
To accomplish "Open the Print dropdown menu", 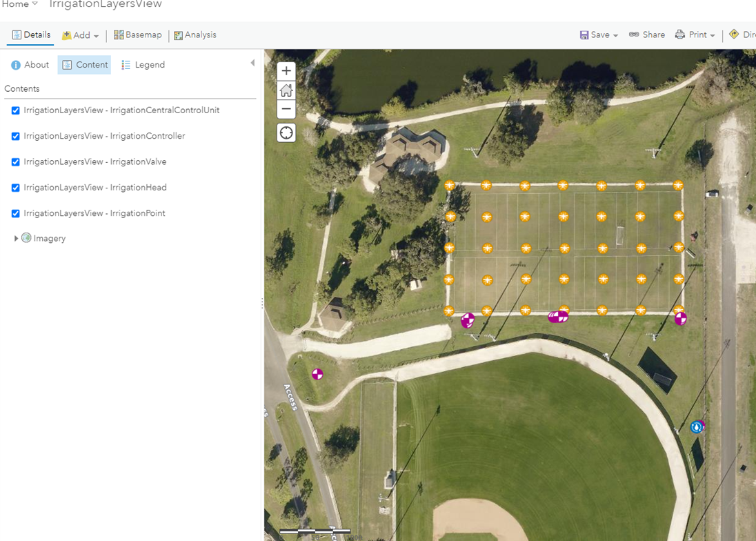I will pos(695,34).
